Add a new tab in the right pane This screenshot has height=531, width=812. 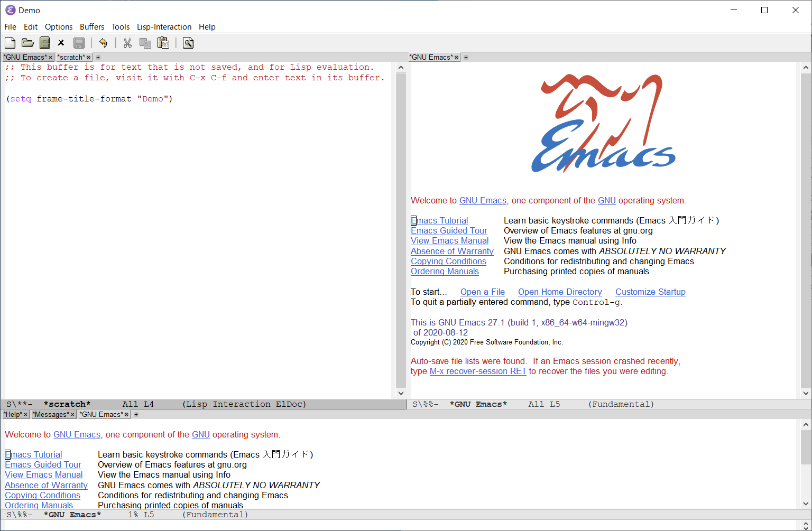(x=466, y=57)
